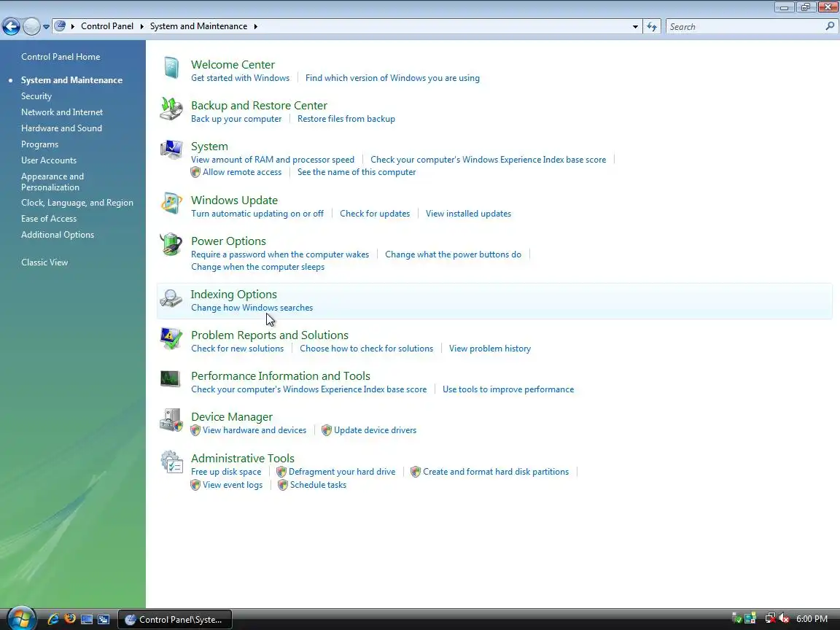Image resolution: width=840 pixels, height=630 pixels.
Task: Click Free up disk space link
Action: point(226,472)
